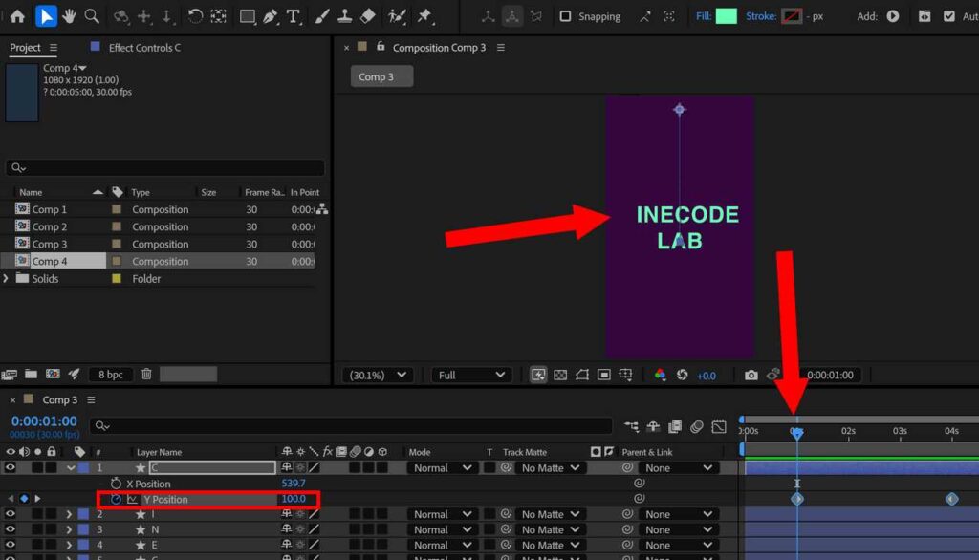Open the Project panel hamburger menu
This screenshot has height=560, width=979.
[54, 48]
